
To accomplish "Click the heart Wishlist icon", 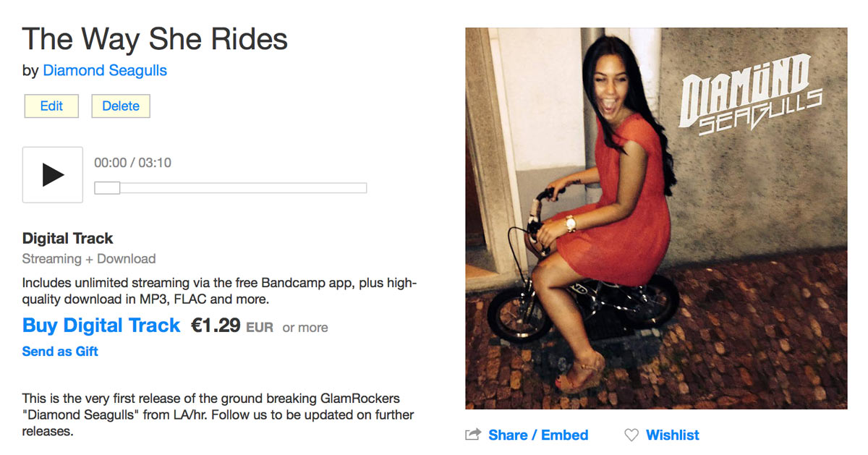I will click(x=631, y=435).
